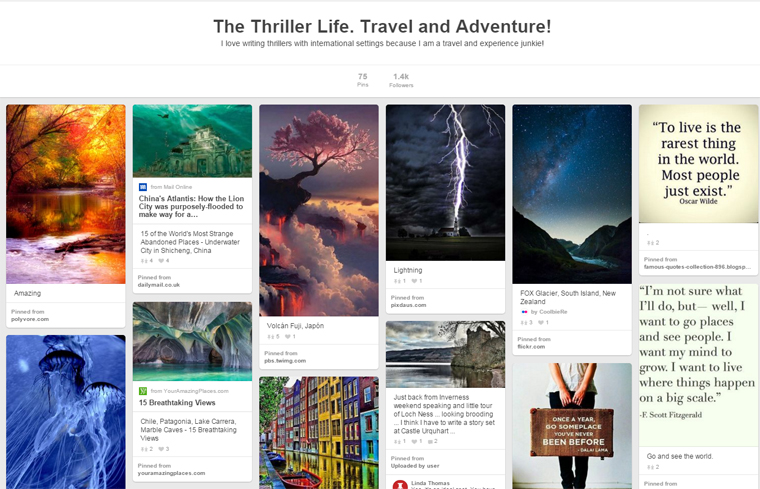Click heart icon under FOX Glacier pin
760x489 pixels.
point(541,323)
